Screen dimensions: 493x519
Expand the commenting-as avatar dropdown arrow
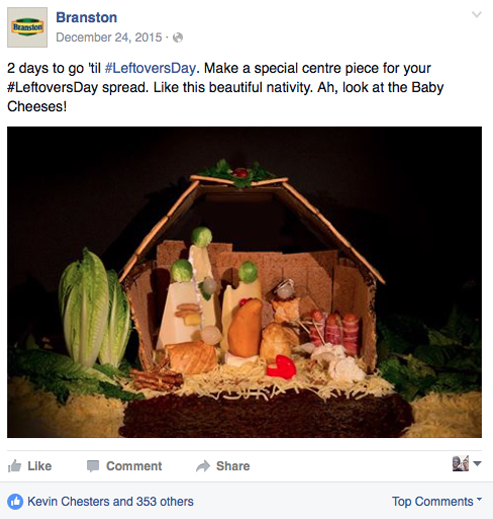tap(477, 464)
